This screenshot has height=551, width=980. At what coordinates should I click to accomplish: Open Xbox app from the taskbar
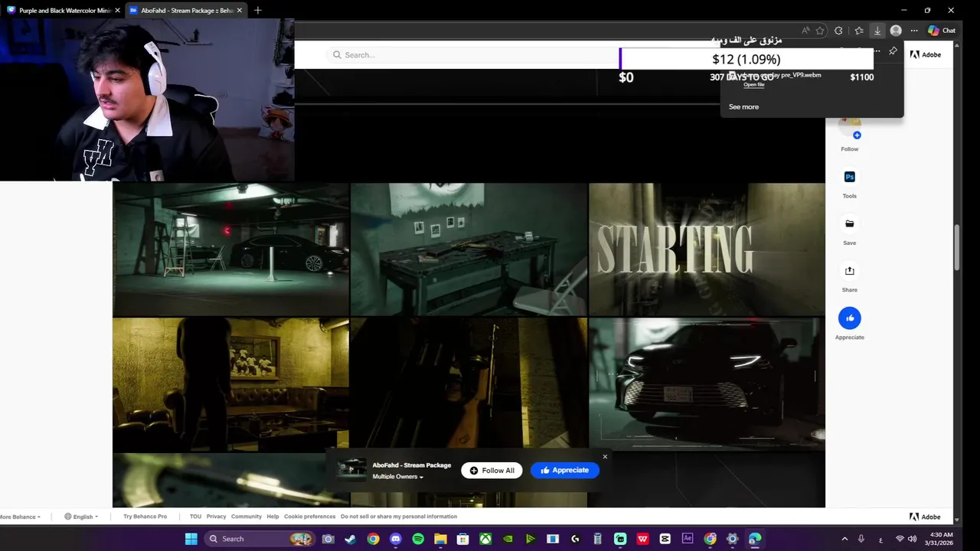pyautogui.click(x=485, y=539)
